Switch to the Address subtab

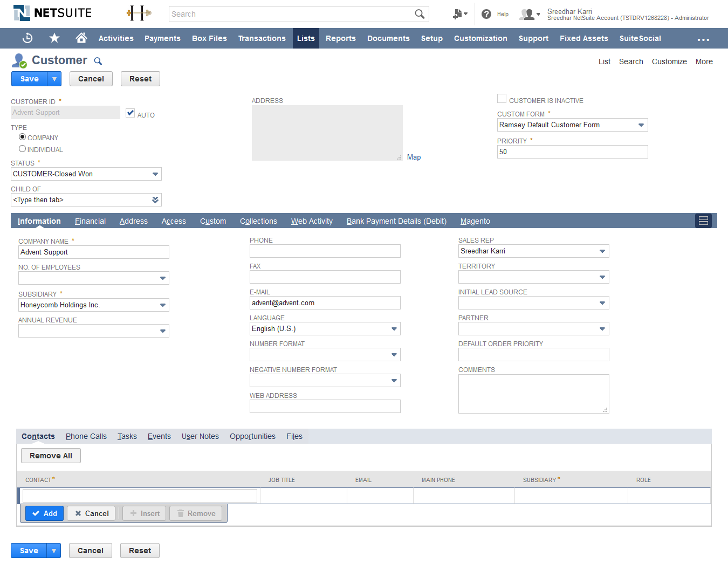[x=134, y=221]
